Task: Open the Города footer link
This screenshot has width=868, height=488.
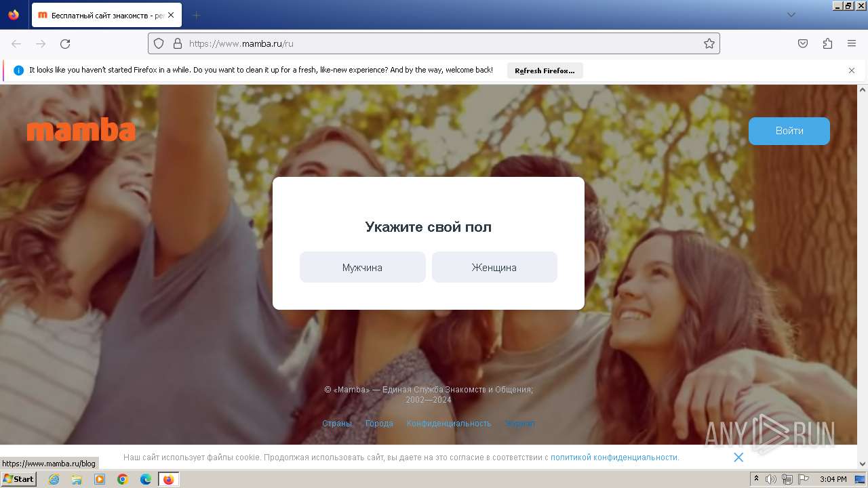Action: pyautogui.click(x=379, y=424)
